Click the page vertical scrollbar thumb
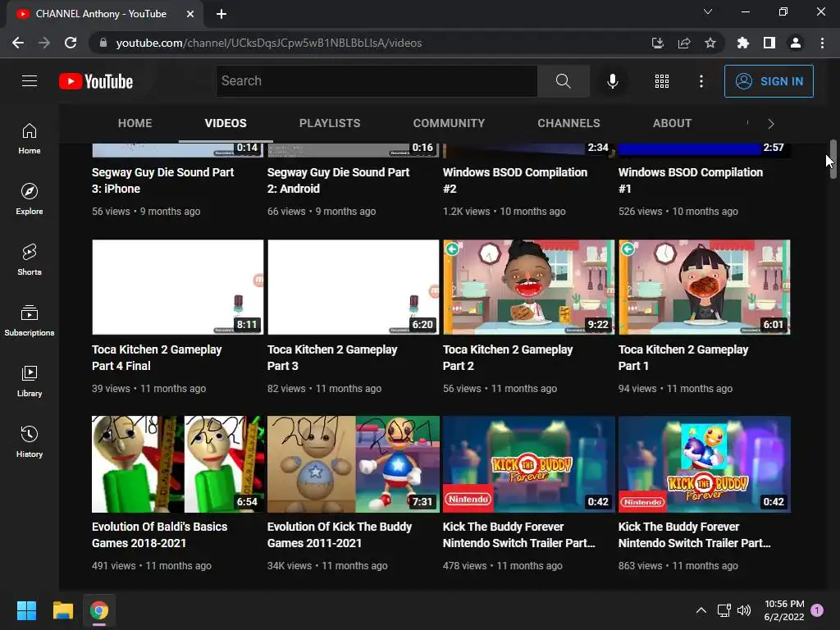840x630 pixels. coord(833,159)
